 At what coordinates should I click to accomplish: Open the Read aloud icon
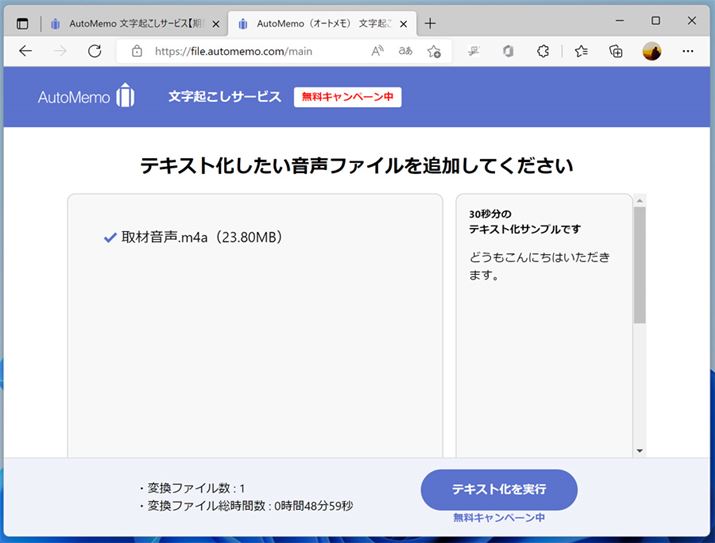click(x=377, y=51)
